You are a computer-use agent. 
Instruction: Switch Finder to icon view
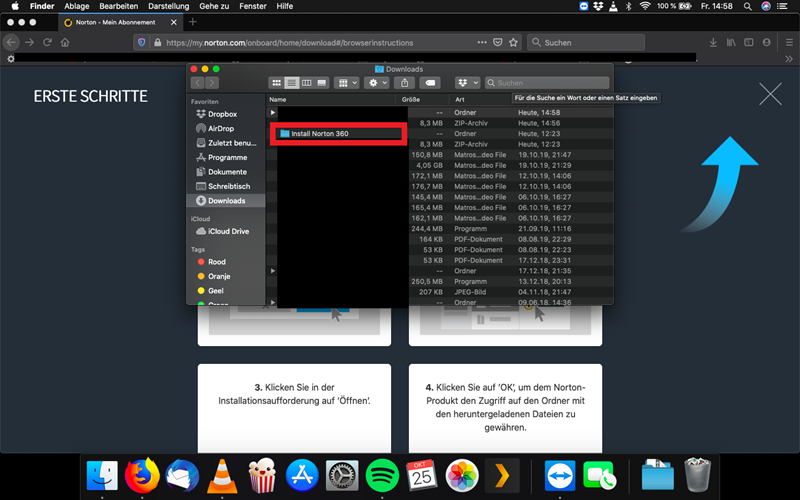[277, 83]
